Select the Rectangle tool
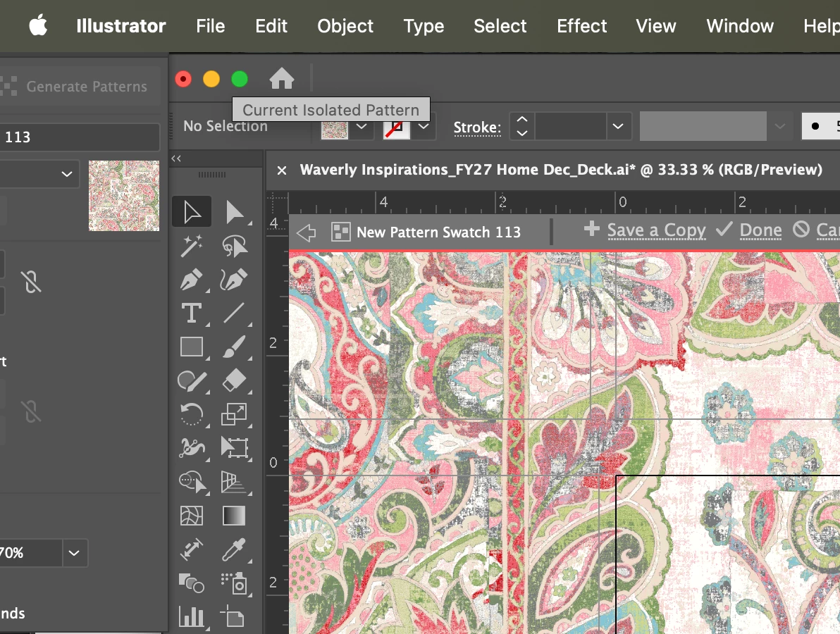 [192, 347]
